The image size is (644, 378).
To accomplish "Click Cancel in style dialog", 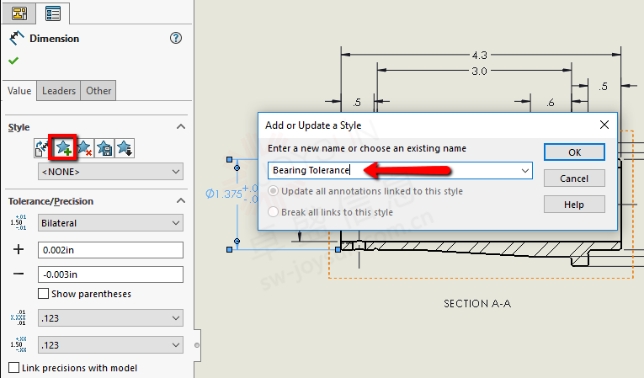I will 574,178.
